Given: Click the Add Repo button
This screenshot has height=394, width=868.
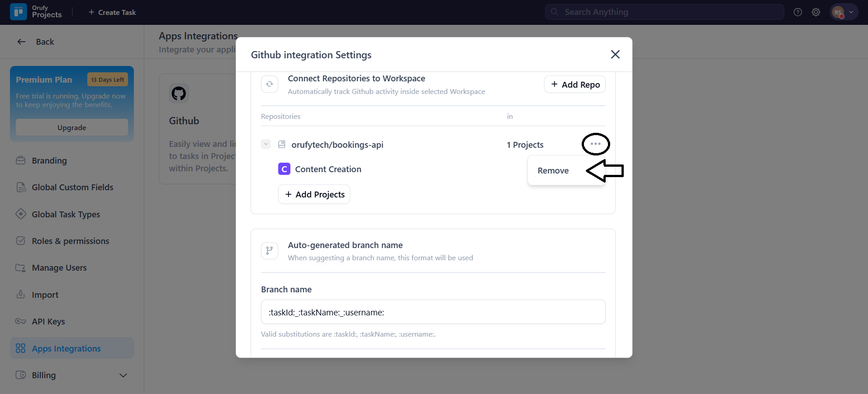Looking at the screenshot, I should [574, 84].
